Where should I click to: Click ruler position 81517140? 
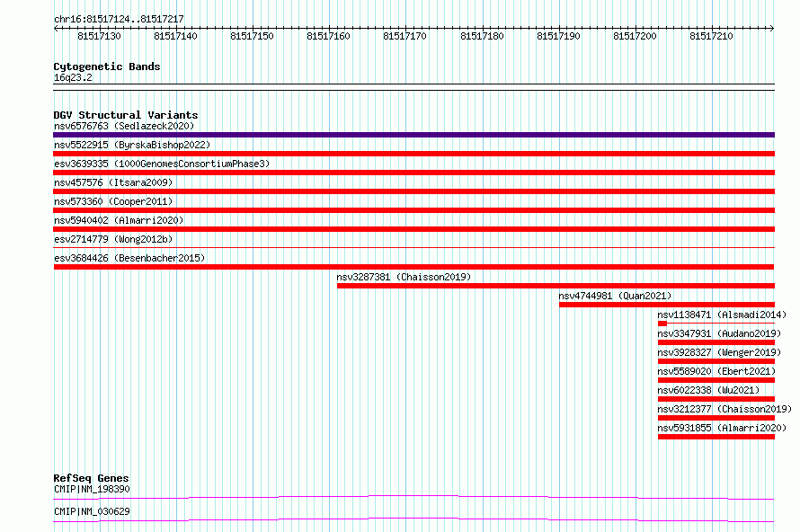tap(175, 36)
